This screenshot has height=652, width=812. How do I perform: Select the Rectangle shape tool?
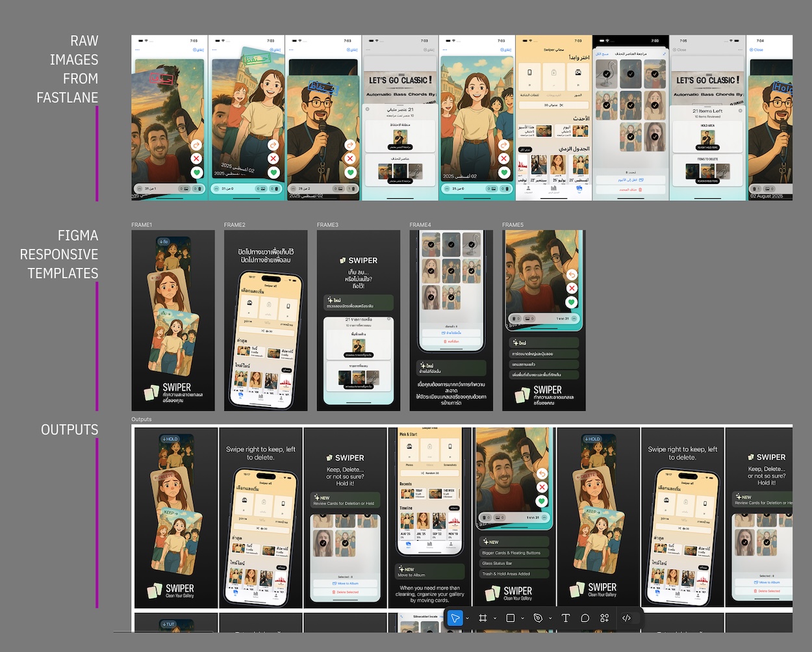[x=511, y=618]
